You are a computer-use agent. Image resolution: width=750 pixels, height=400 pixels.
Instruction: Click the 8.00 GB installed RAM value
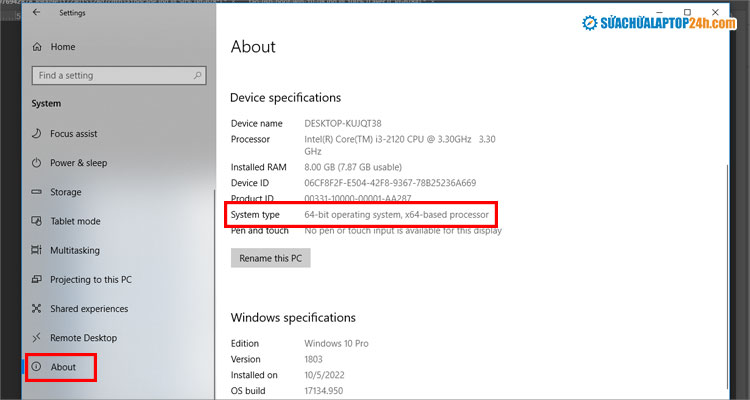pyautogui.click(x=353, y=167)
